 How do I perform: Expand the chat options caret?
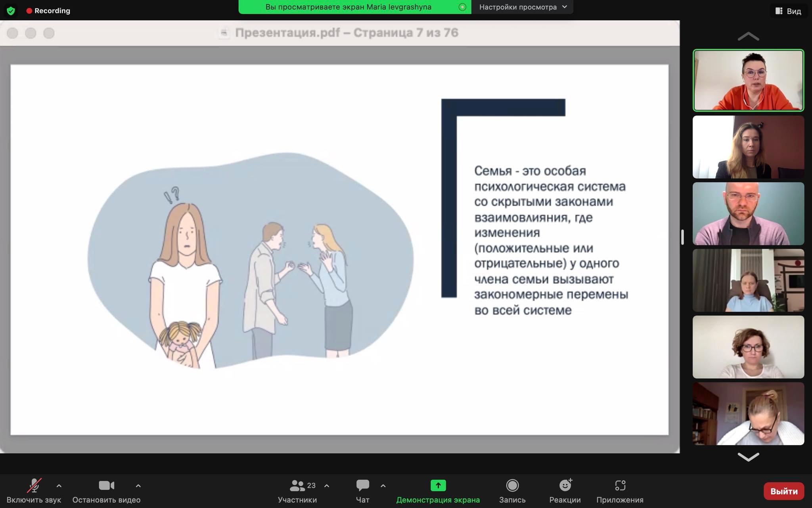383,486
